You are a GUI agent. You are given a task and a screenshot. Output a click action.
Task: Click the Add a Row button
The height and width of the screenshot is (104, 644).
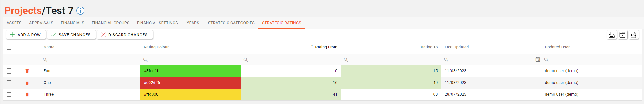(26, 35)
